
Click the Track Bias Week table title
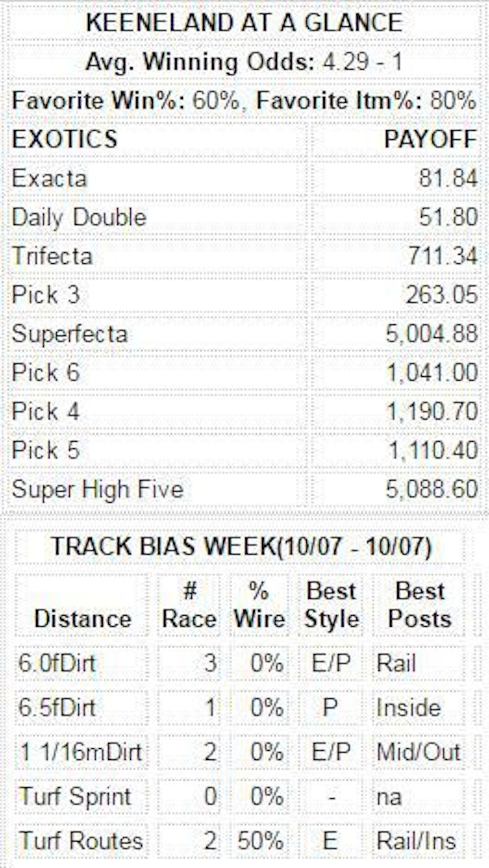241,547
